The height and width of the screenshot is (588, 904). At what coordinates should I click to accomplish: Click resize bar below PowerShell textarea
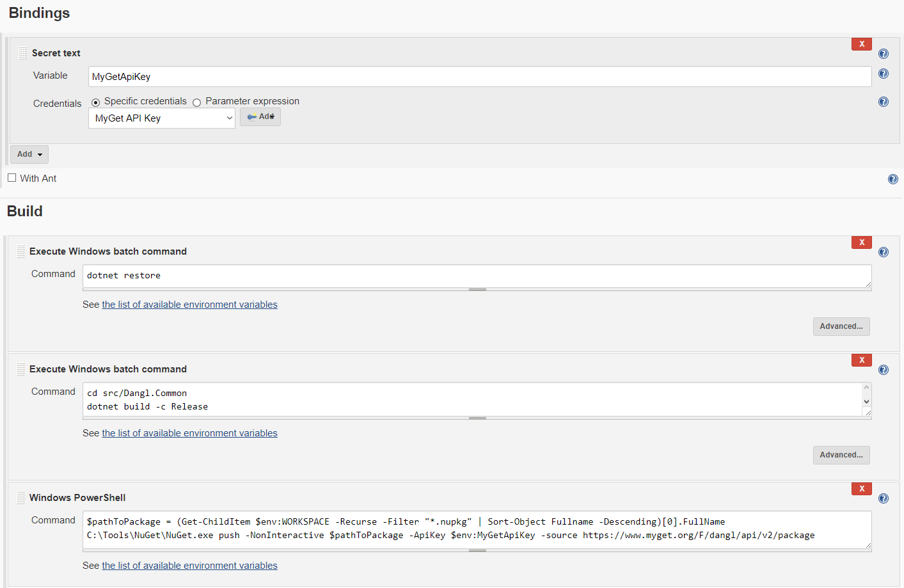[x=477, y=551]
